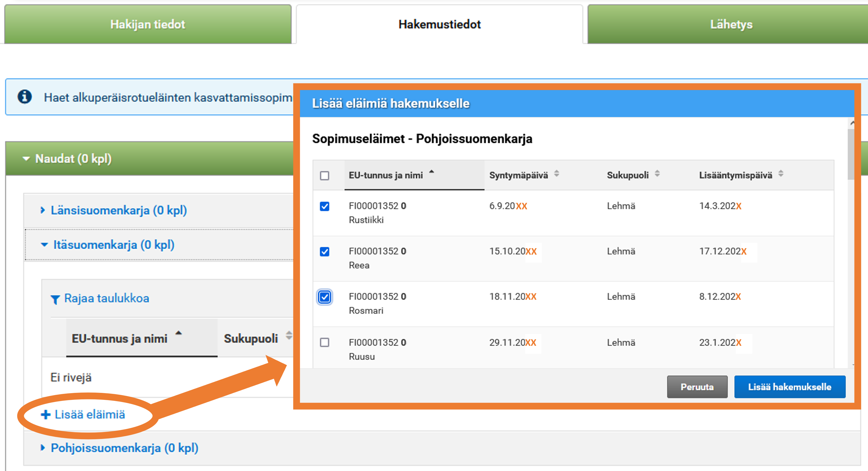Uncheck the Rustiikki row checkbox
868x471 pixels.
click(324, 207)
